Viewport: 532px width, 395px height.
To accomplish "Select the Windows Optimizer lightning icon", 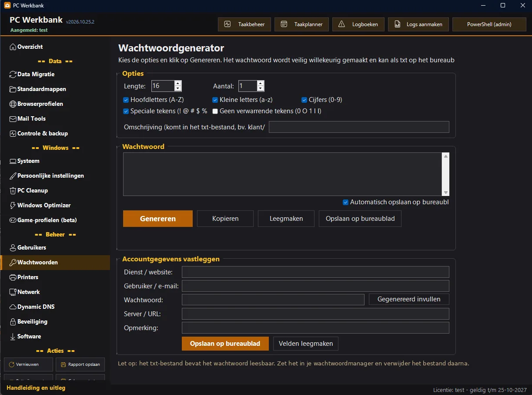I will pos(13,206).
